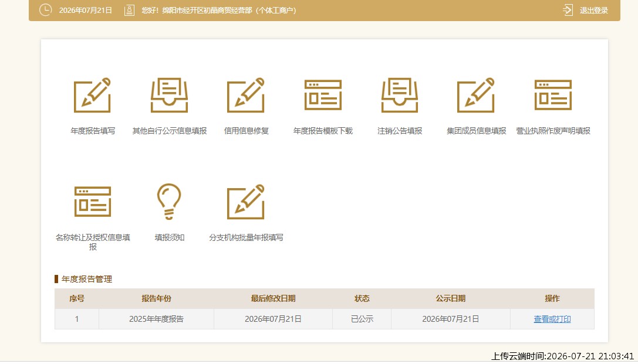Click the 年度报告管理 section heading
The height and width of the screenshot is (364, 638).
click(87, 279)
